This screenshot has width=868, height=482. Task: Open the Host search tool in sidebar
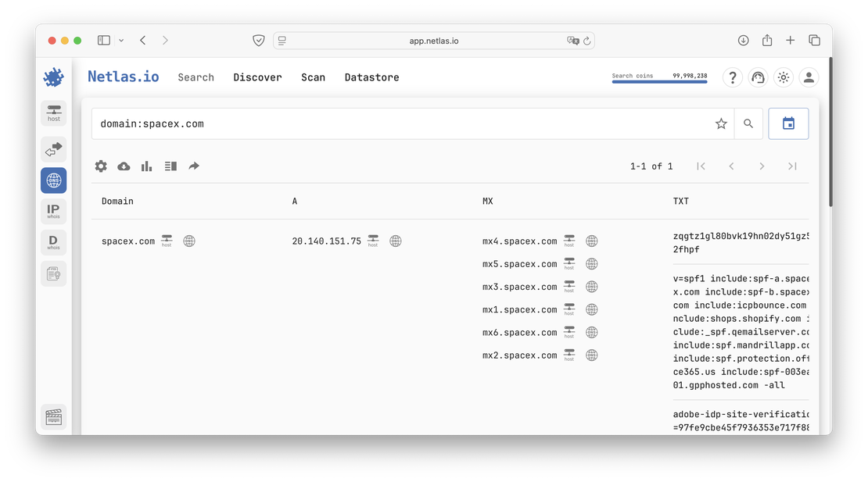click(x=53, y=113)
